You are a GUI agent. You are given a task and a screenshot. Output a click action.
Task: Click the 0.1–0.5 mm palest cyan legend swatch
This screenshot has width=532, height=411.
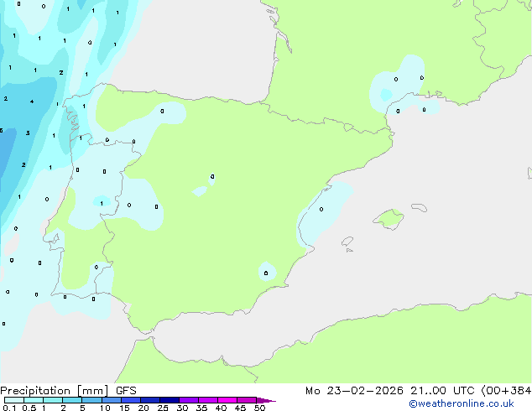pyautogui.click(x=14, y=400)
